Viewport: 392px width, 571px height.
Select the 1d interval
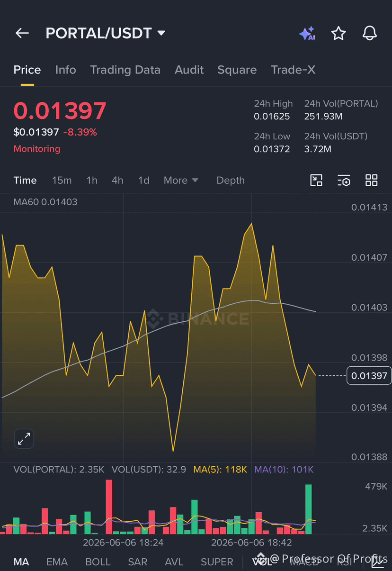(143, 180)
